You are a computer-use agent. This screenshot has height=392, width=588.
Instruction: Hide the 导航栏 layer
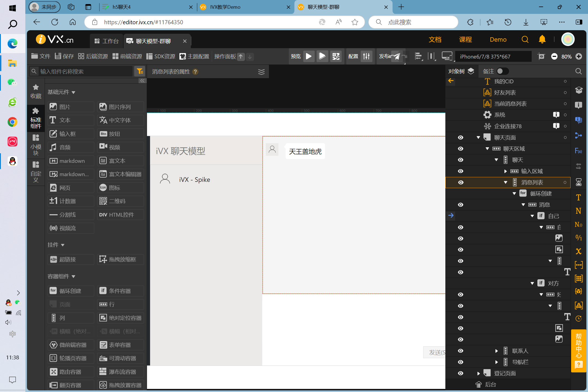pos(461,362)
